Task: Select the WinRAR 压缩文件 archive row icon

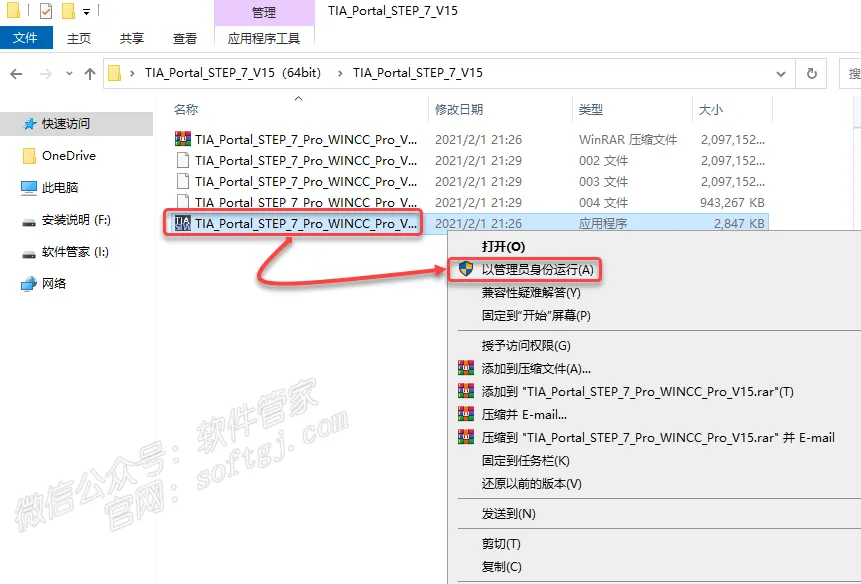Action: click(x=183, y=139)
